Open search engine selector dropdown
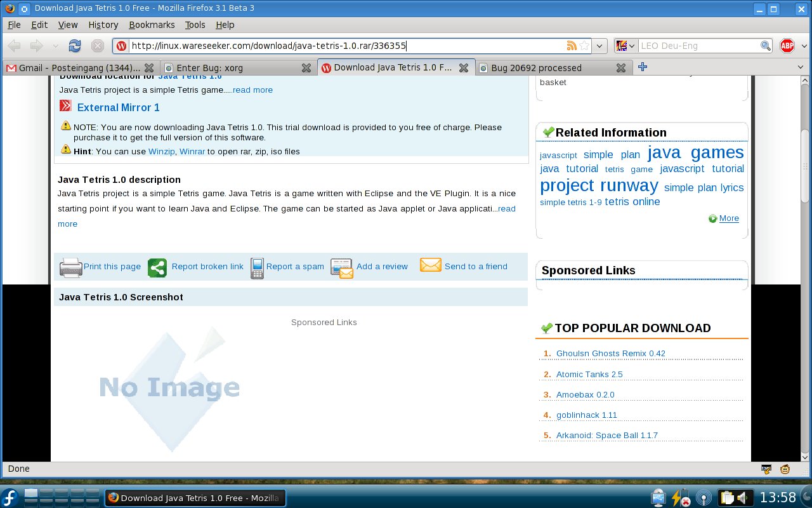This screenshot has width=812, height=508. (625, 46)
